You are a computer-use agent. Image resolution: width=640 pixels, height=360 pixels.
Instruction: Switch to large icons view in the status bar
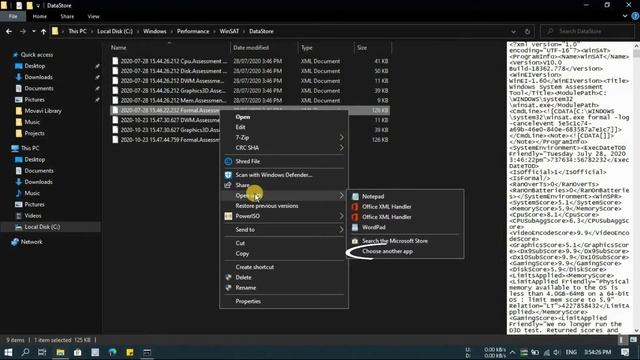(x=633, y=340)
